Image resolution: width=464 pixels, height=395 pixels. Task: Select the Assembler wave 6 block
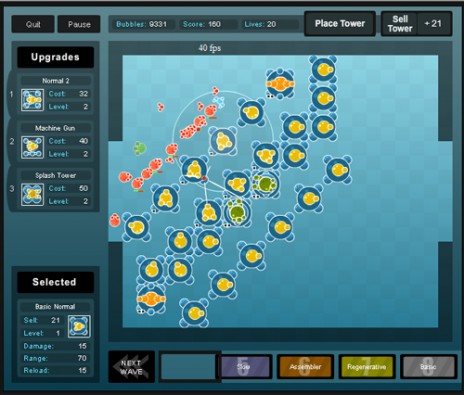click(305, 367)
